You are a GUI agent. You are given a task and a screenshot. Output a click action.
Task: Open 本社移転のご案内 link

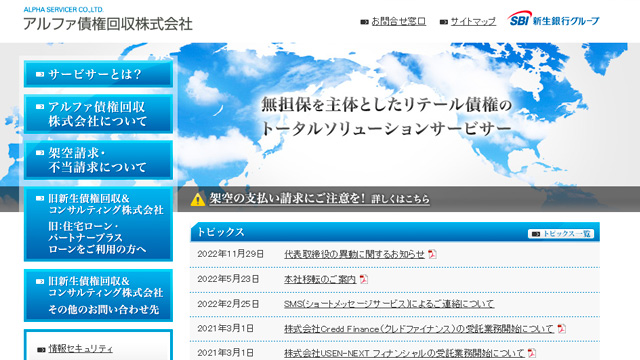click(320, 279)
